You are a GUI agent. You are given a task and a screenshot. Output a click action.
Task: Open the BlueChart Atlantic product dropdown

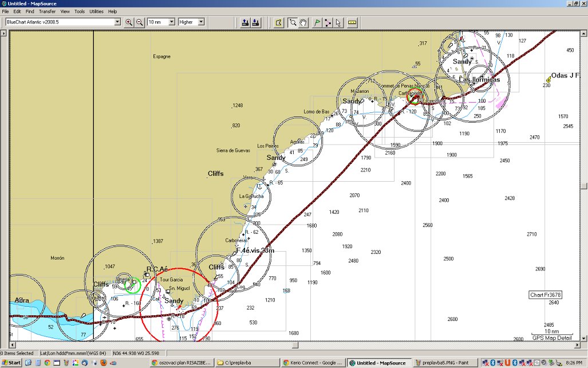coord(117,22)
